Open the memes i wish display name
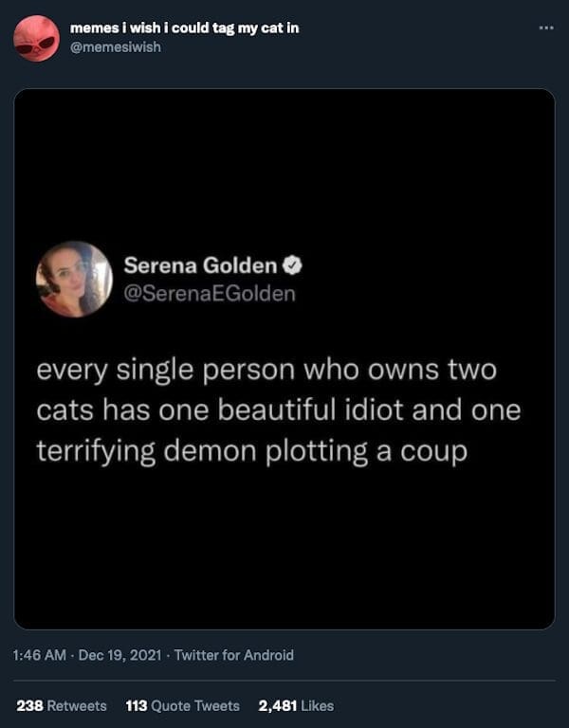 pyautogui.click(x=184, y=27)
